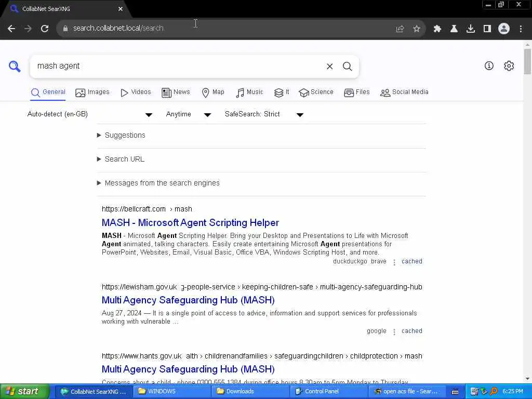Click the browser forward arrow
This screenshot has width=532, height=399.
(28, 29)
